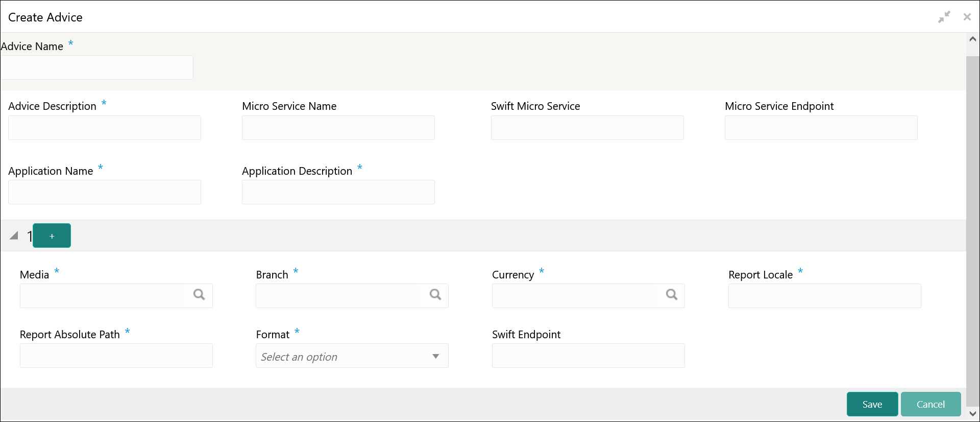The width and height of the screenshot is (980, 422).
Task: Click into the Advice Description field
Action: [x=105, y=128]
